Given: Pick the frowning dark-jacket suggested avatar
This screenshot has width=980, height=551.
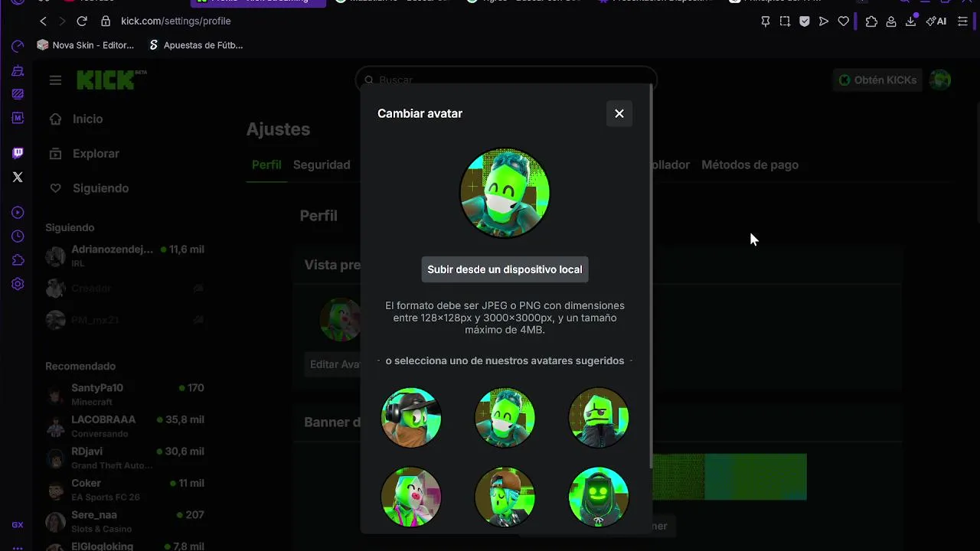Looking at the screenshot, I should [599, 417].
